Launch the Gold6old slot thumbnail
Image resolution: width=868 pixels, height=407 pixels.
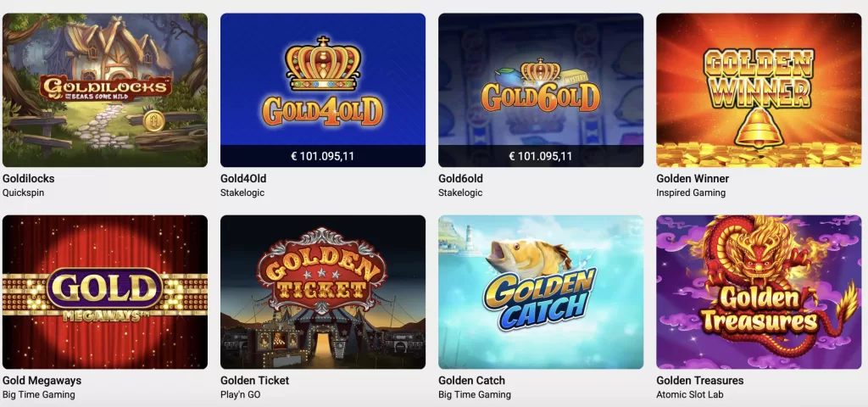point(541,90)
